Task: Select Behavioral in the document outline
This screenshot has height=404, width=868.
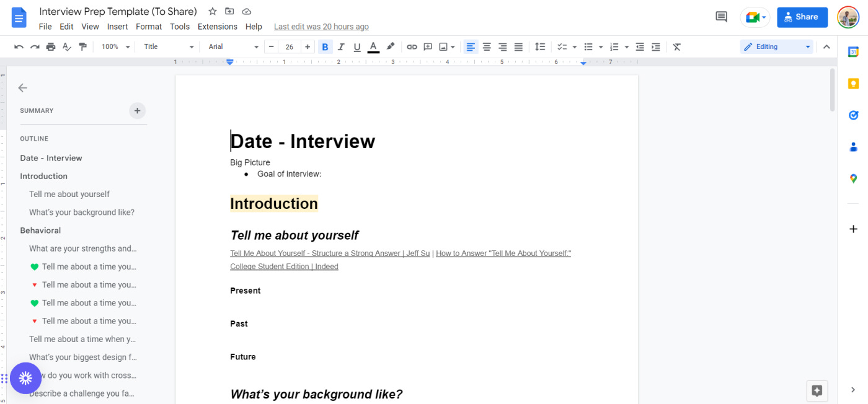Action: [x=40, y=230]
